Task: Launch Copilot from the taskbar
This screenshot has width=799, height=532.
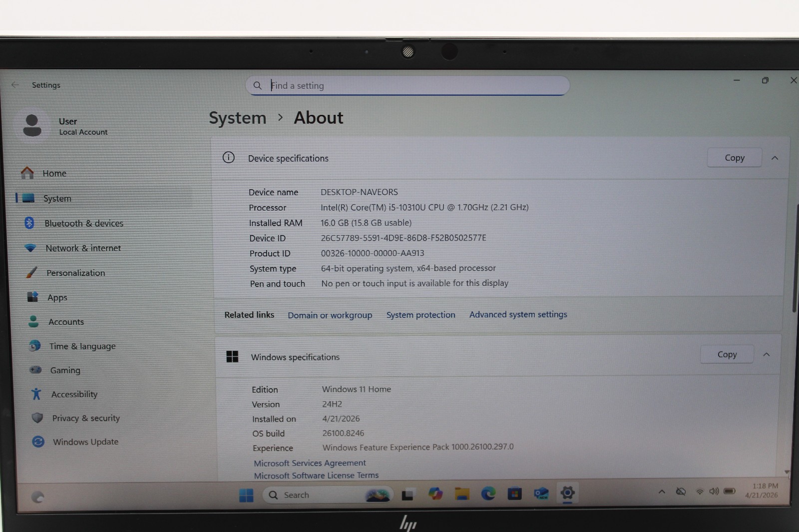Action: pos(435,494)
